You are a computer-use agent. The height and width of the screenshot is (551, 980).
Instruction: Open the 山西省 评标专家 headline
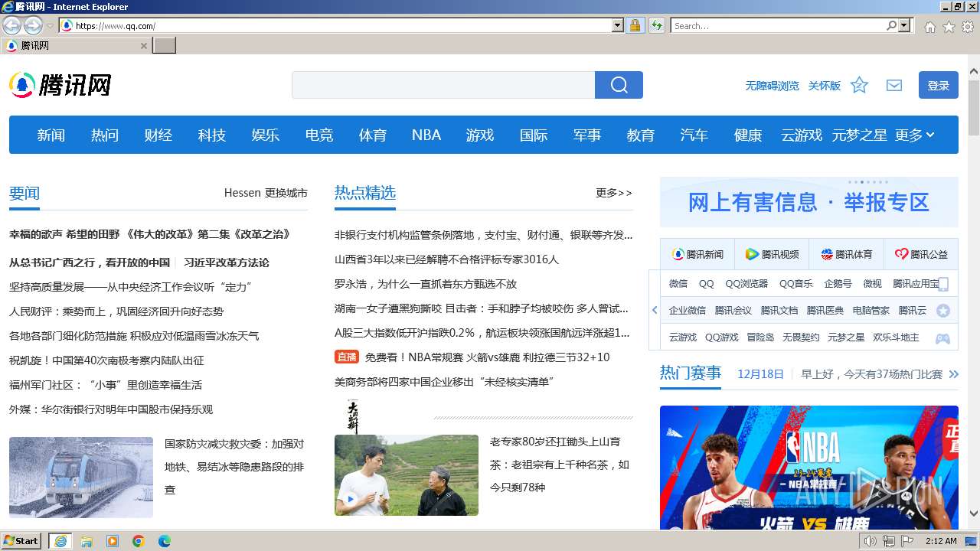pos(447,259)
